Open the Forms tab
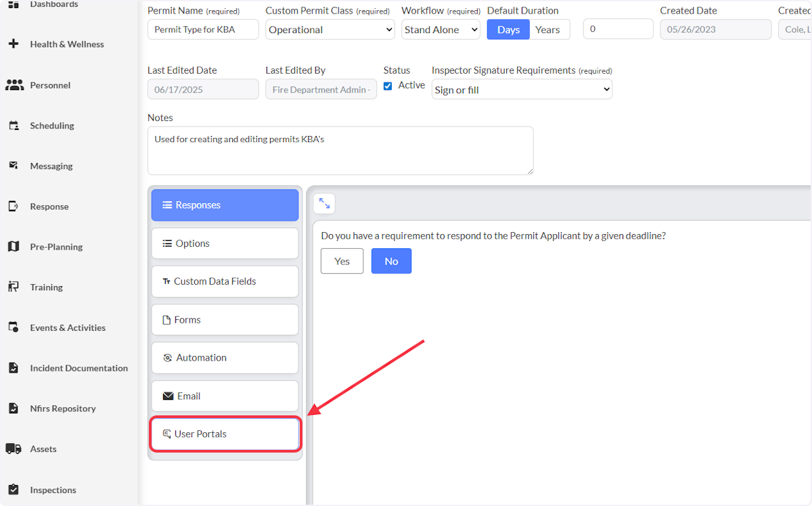Screen dimensions: 812x506 click(x=225, y=320)
